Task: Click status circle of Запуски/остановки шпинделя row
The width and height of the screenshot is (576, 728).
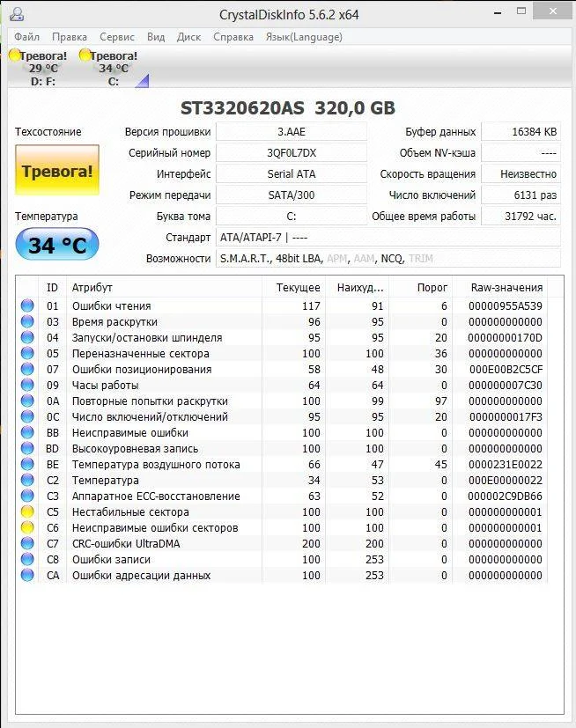Action: pyautogui.click(x=27, y=337)
